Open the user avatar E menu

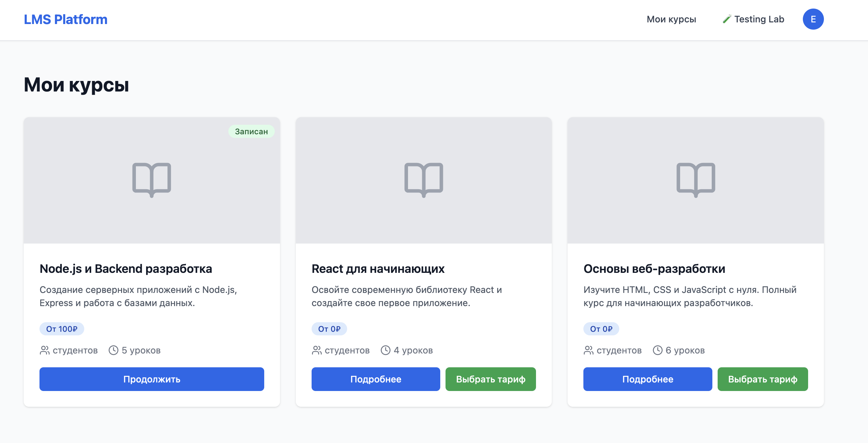tap(813, 19)
